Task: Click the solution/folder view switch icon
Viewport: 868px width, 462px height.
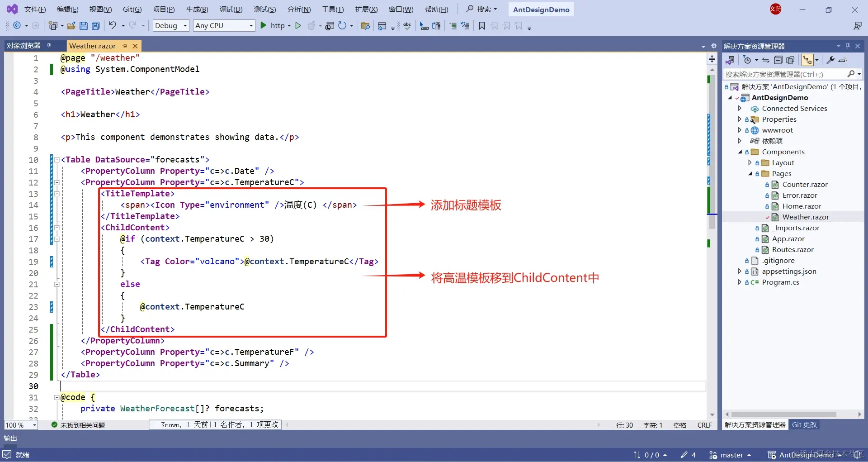Action: pos(730,60)
